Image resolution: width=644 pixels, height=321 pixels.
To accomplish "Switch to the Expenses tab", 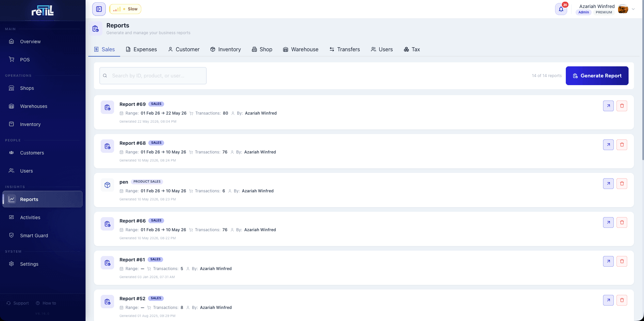I will (x=141, y=49).
